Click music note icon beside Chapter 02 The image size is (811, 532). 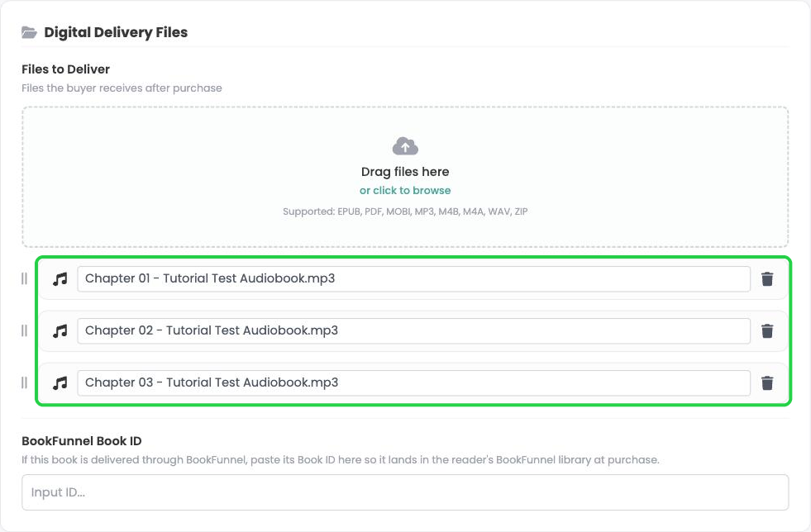coord(60,331)
